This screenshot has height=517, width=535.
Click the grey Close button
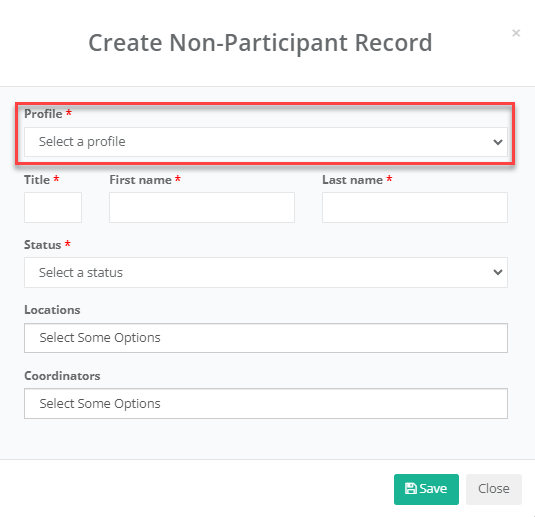pyautogui.click(x=494, y=489)
